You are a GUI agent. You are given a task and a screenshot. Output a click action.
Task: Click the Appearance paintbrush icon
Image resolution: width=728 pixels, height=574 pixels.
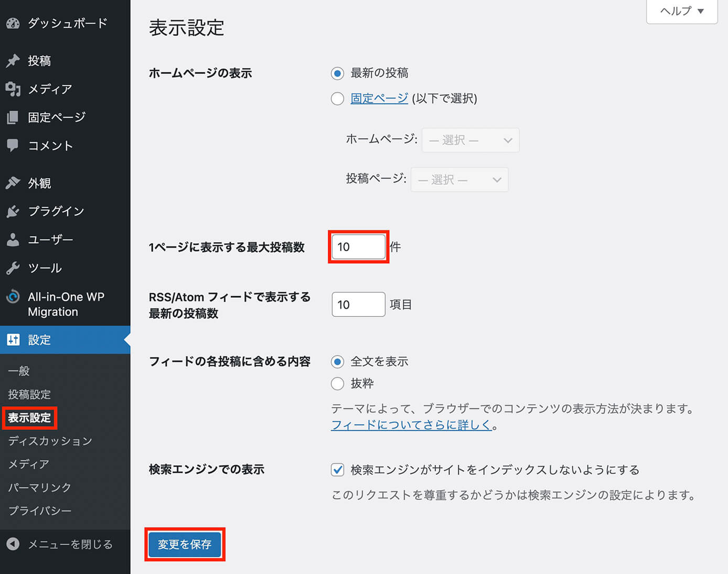(x=13, y=183)
